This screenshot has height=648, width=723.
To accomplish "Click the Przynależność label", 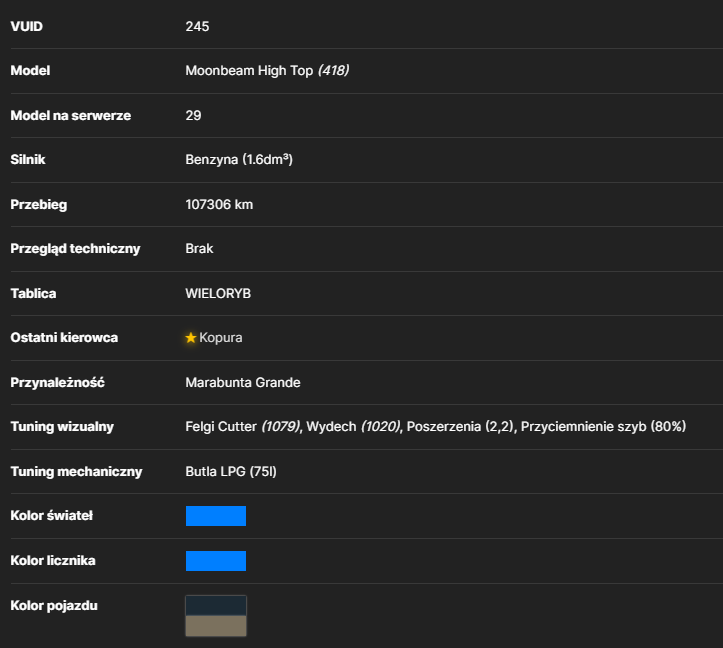I will pos(58,382).
